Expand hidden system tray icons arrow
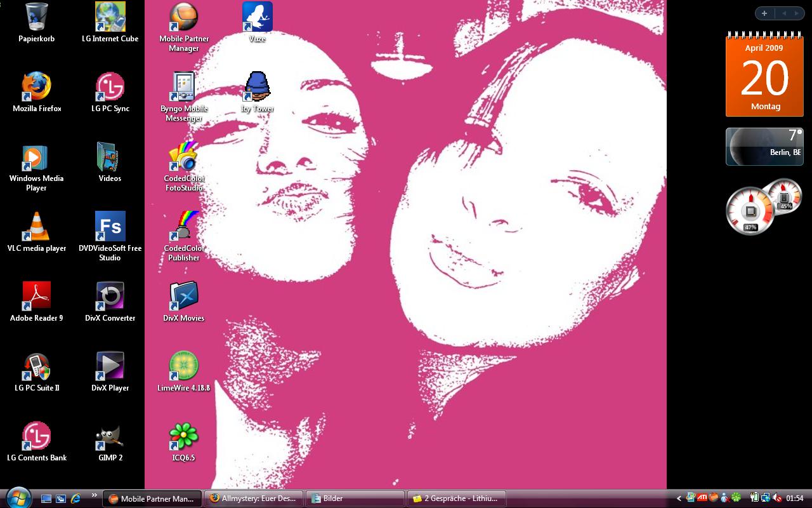812x508 pixels. tap(679, 498)
